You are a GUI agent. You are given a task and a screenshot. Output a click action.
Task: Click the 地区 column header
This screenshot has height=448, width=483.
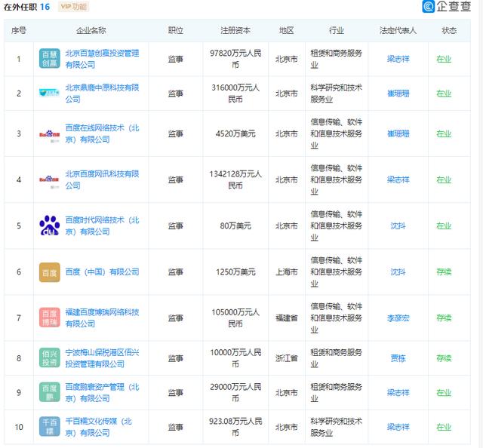coord(287,30)
